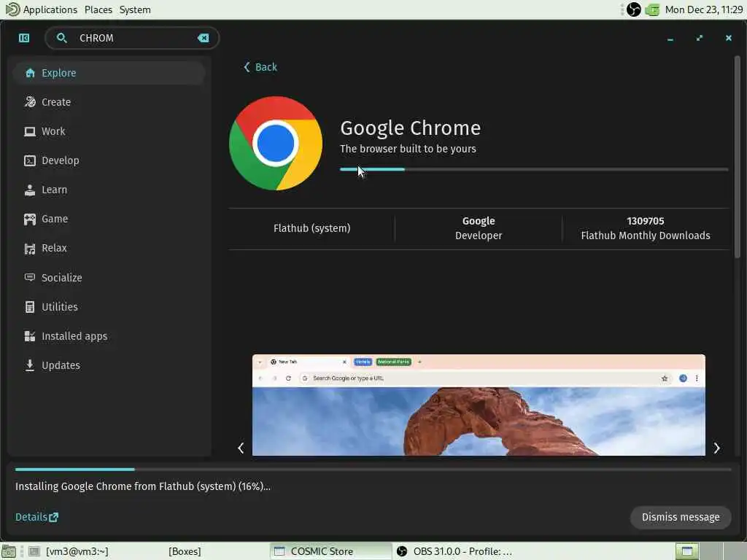Open the Learn category
The width and height of the screenshot is (747, 560).
point(109,190)
